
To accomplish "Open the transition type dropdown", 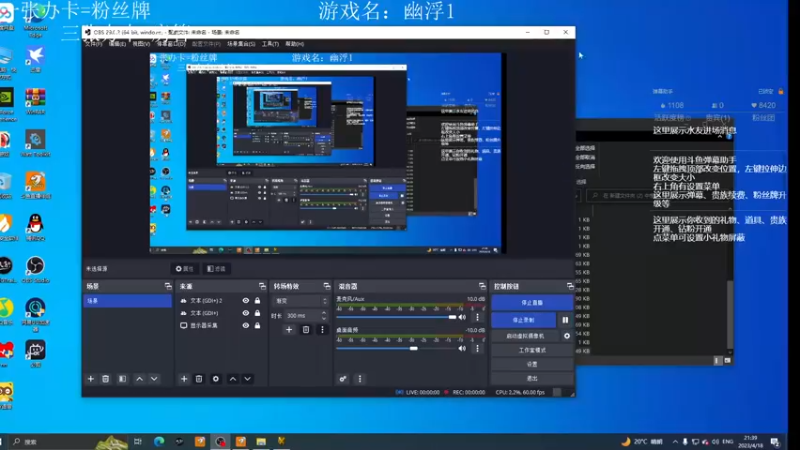I will [300, 301].
